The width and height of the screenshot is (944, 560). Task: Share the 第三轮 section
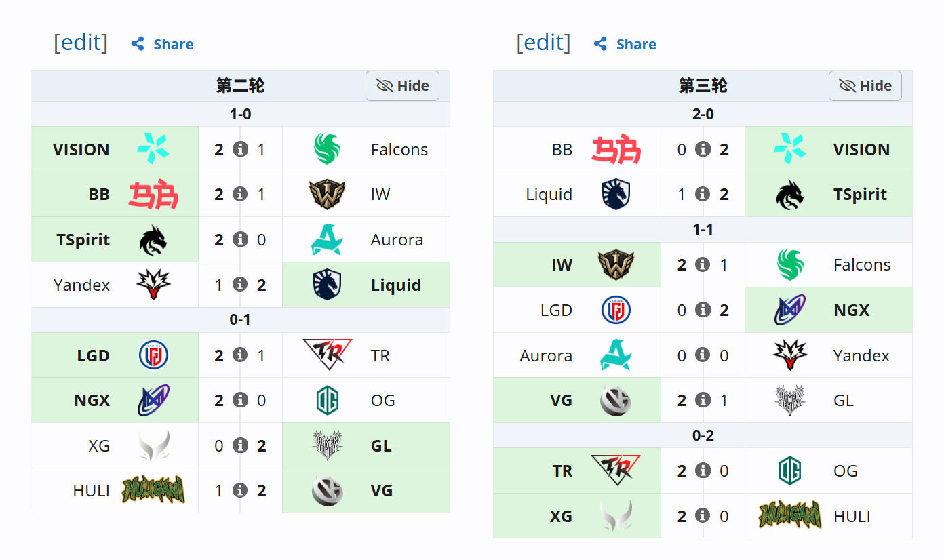pos(625,44)
